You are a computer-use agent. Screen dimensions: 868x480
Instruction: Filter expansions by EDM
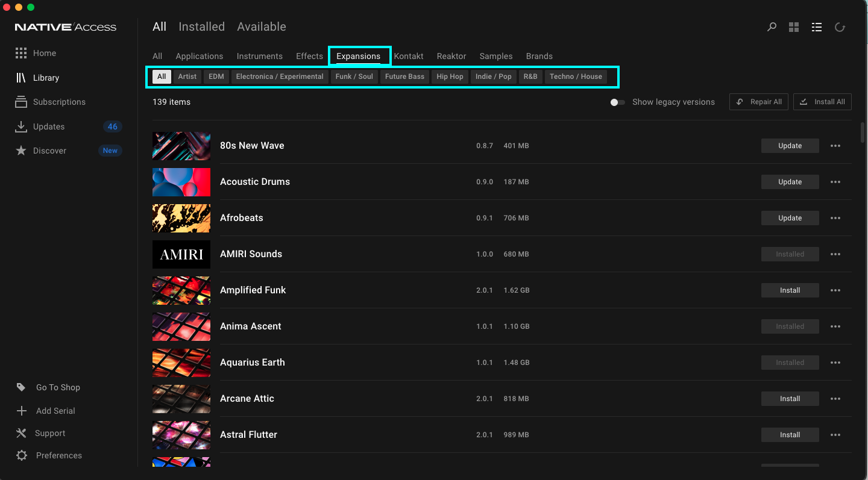(216, 76)
